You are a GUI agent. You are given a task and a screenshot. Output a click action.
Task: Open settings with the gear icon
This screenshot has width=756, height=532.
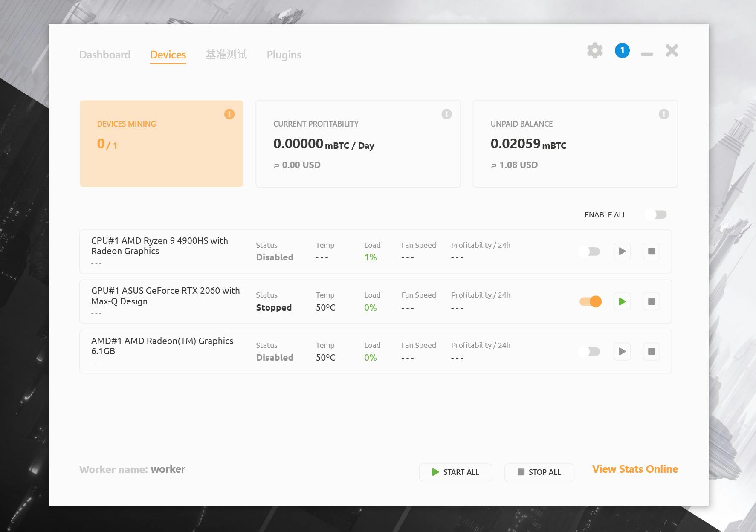coord(595,51)
